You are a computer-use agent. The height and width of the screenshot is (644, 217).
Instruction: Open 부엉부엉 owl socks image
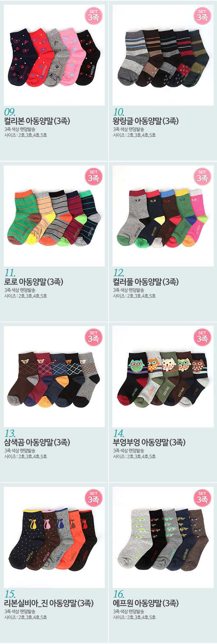point(163,377)
